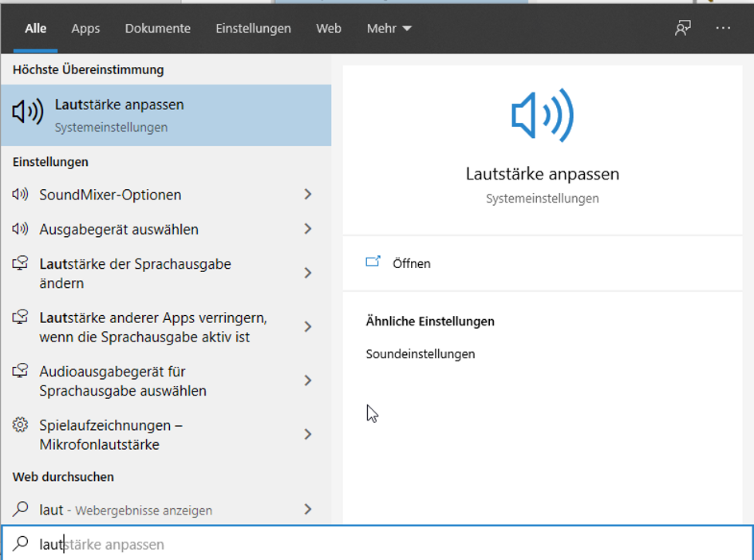
Task: Expand Ausgabegerät auswählen chevron
Action: pos(308,230)
